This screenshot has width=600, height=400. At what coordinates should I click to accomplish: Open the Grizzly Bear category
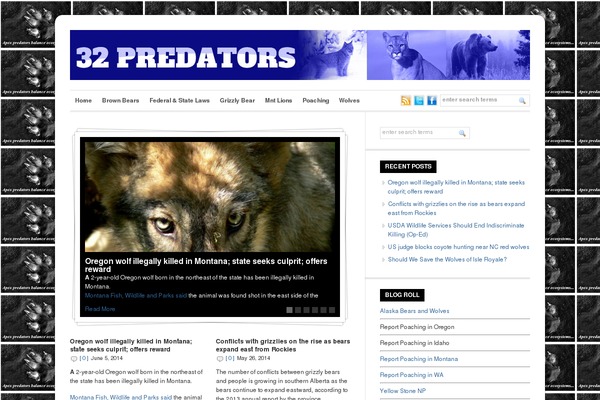(x=237, y=100)
